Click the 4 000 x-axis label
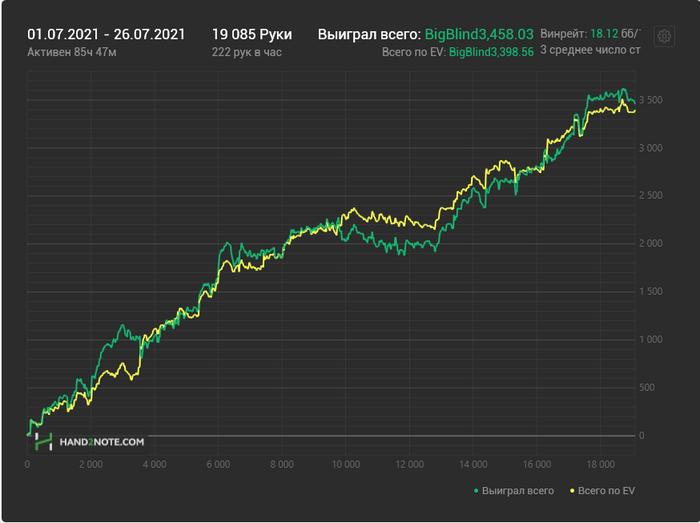 154,465
